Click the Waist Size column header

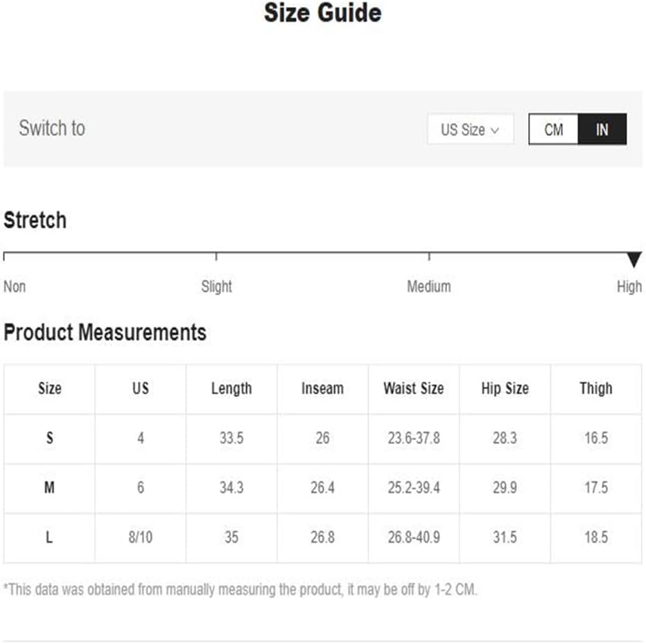pos(413,389)
